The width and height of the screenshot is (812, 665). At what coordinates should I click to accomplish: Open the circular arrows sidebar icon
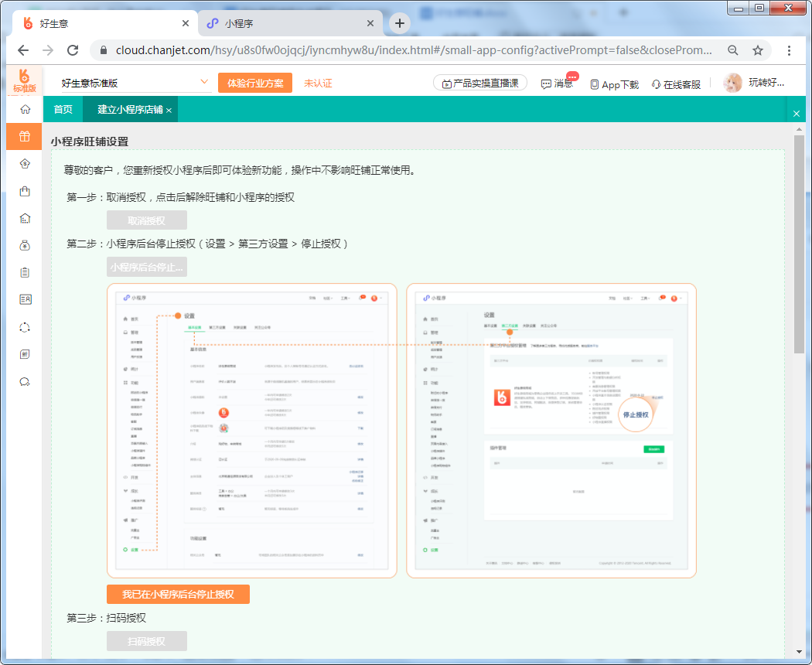click(x=24, y=327)
